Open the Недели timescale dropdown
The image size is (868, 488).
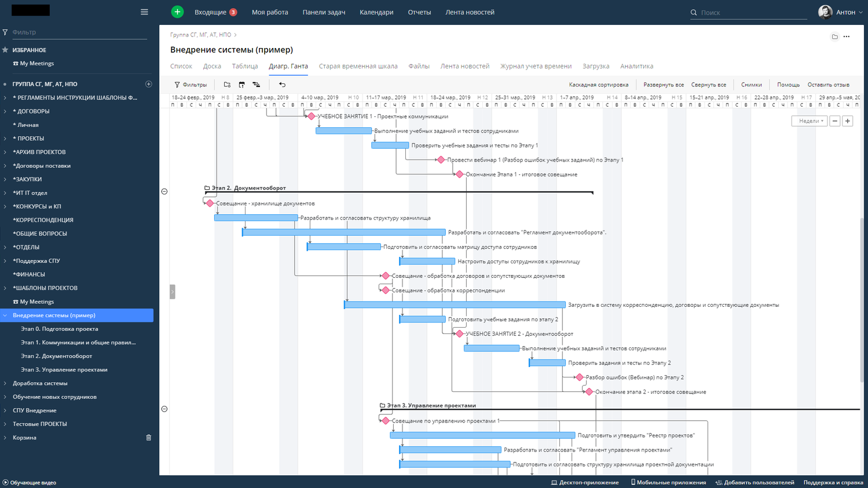[x=810, y=121]
